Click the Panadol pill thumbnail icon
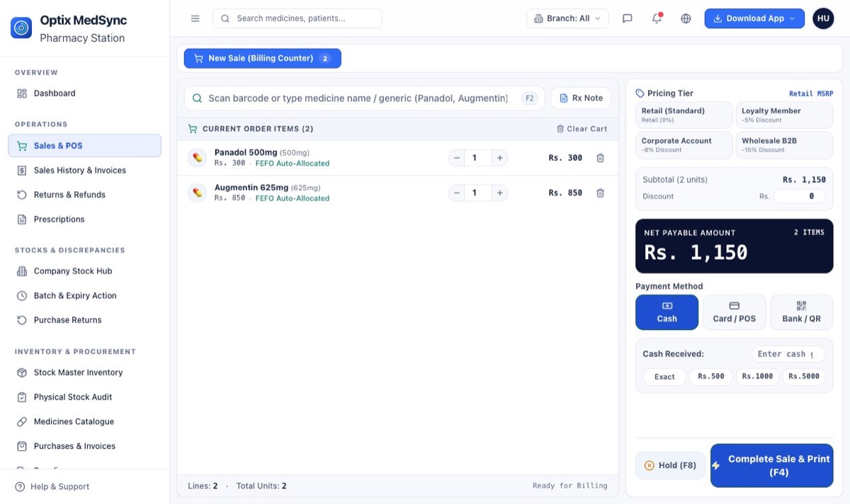 point(198,157)
